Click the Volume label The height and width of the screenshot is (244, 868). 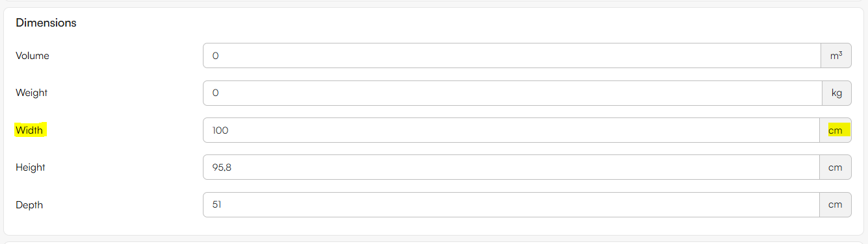pos(33,56)
